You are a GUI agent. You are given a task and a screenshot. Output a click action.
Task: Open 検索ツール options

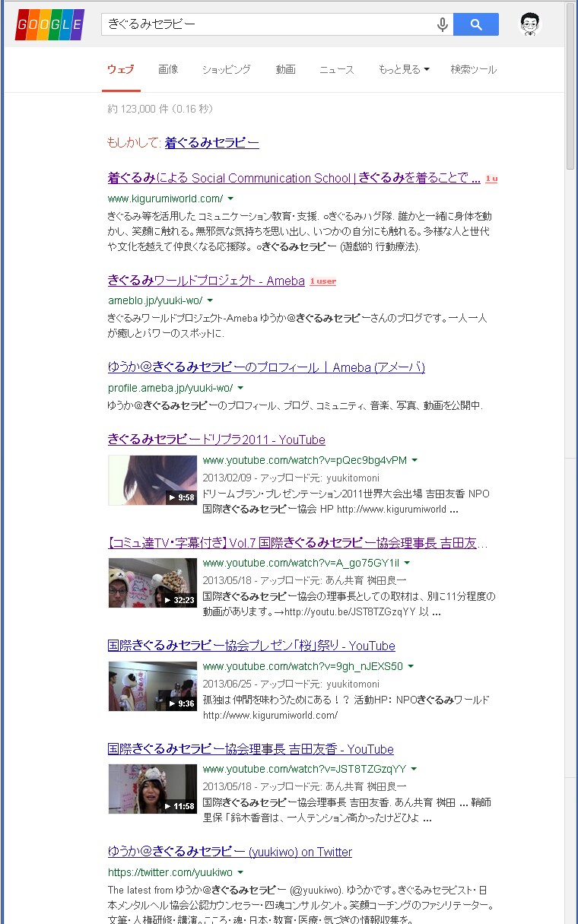[x=473, y=69]
